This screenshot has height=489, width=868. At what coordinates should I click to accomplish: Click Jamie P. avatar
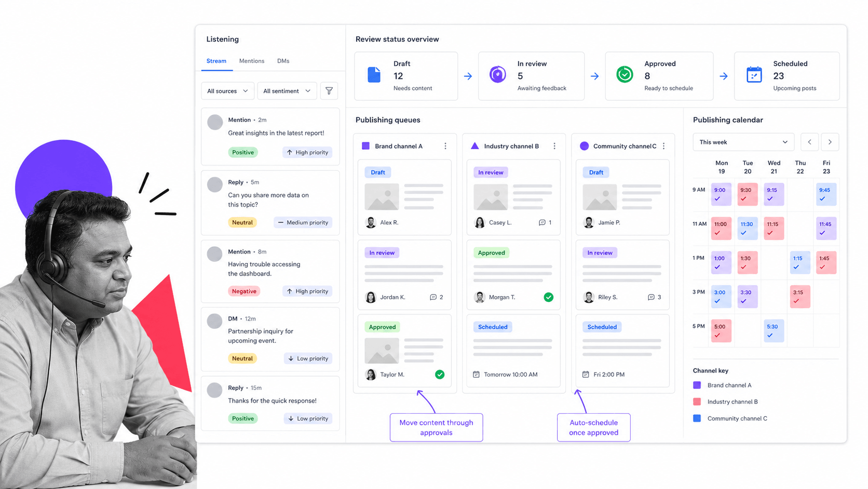pyautogui.click(x=589, y=222)
